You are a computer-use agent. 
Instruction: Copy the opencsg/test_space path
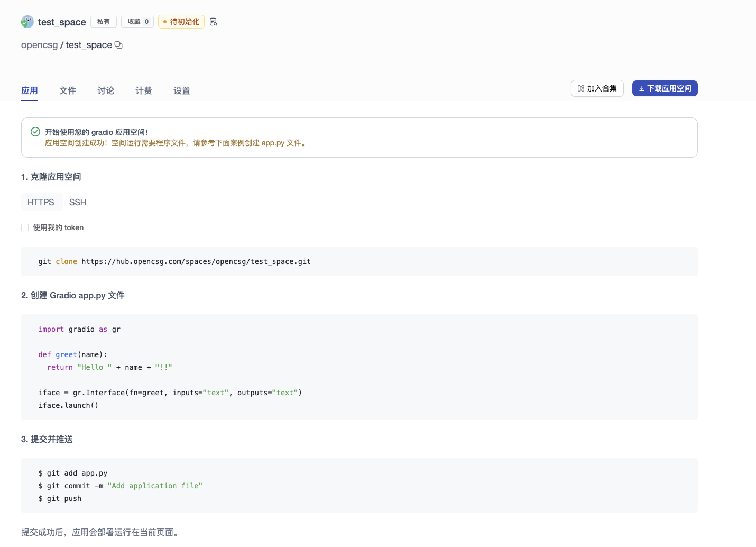(118, 45)
